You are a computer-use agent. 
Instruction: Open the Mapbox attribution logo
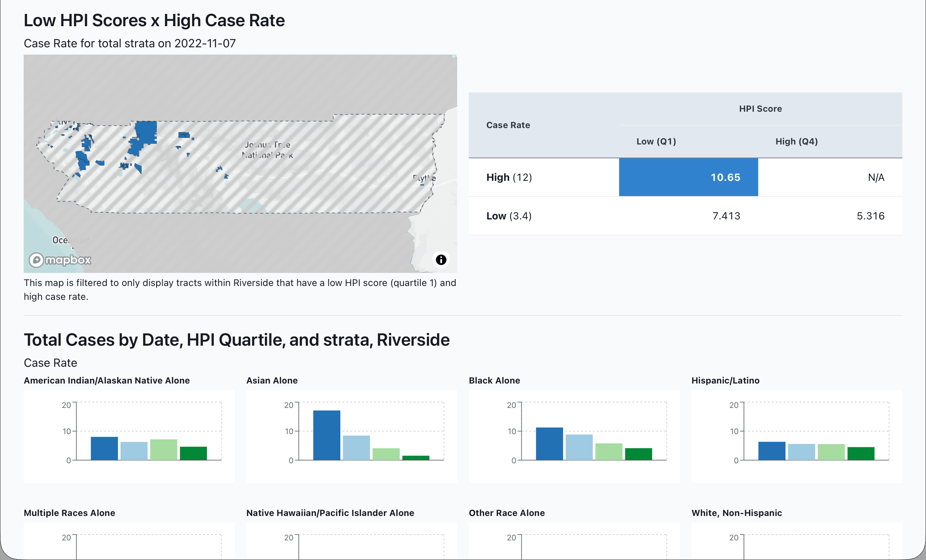coord(59,260)
